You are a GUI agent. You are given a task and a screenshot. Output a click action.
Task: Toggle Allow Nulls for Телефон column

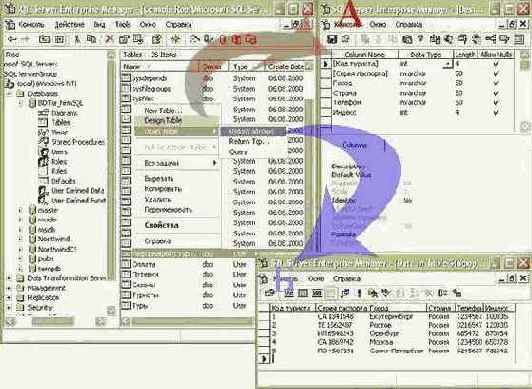pyautogui.click(x=496, y=102)
